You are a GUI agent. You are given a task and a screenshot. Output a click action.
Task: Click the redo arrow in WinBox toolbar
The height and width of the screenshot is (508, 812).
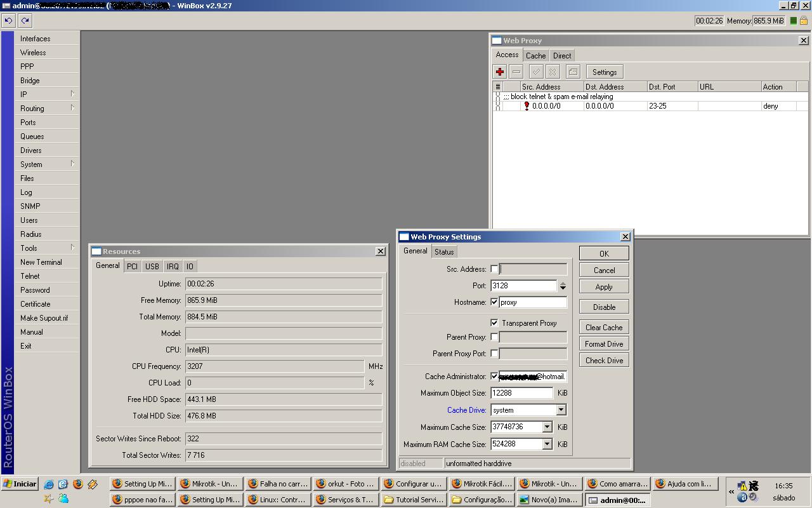coord(25,20)
